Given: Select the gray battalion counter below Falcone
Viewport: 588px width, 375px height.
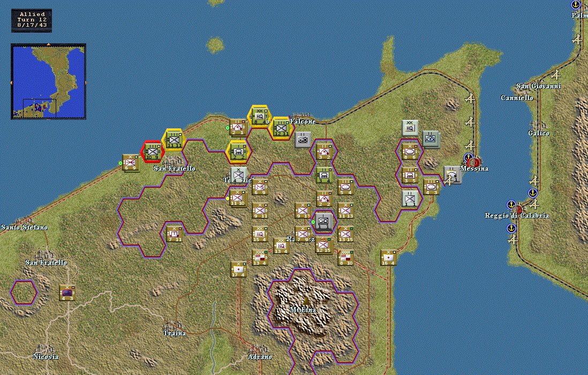Looking at the screenshot, I should [303, 140].
